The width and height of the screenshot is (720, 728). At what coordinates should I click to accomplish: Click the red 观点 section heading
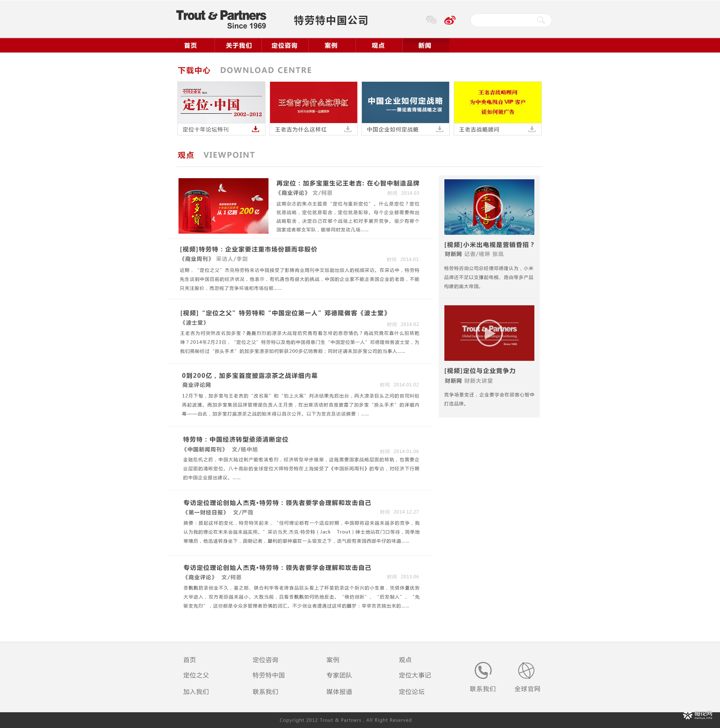(x=186, y=155)
